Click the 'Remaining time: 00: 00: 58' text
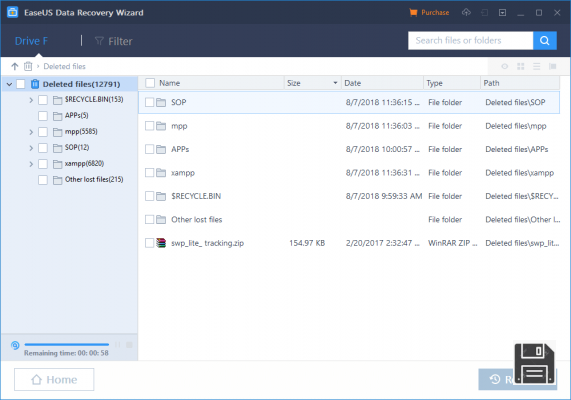The height and width of the screenshot is (400, 571). tap(66, 353)
